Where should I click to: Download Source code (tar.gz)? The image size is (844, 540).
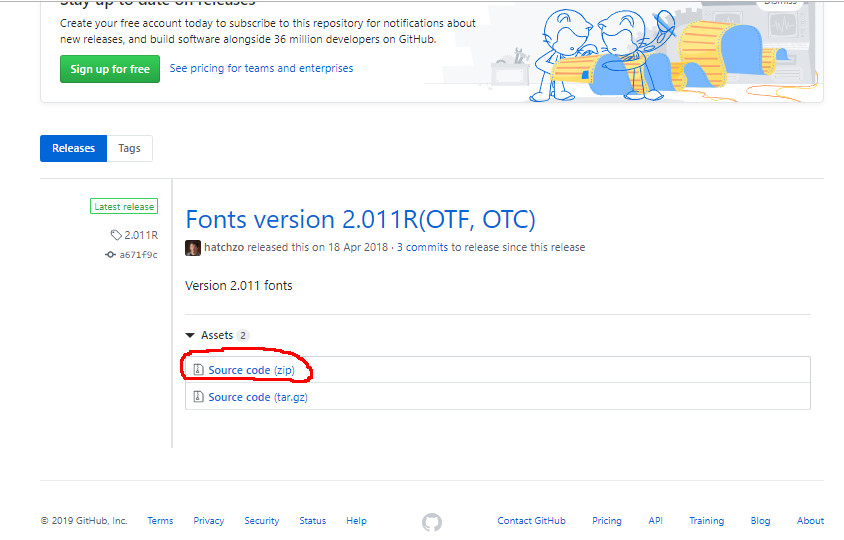click(x=258, y=397)
